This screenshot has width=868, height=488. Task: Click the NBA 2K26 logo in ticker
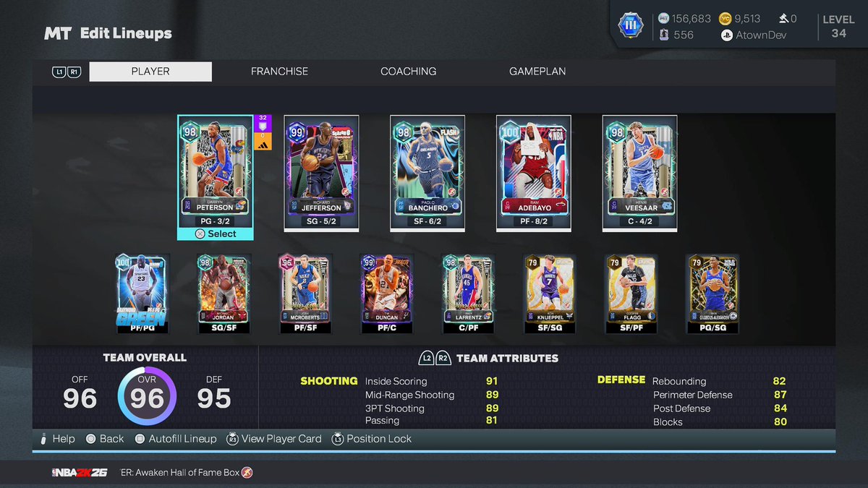(79, 472)
